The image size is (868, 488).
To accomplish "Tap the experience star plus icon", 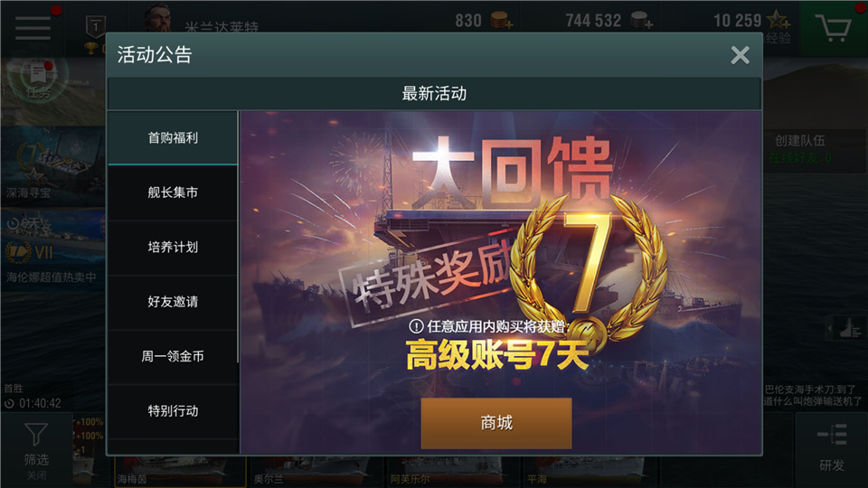I will 778,21.
